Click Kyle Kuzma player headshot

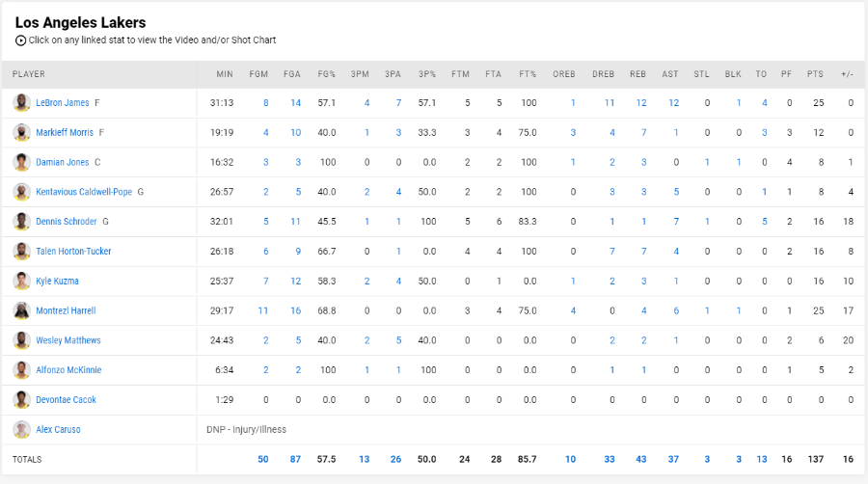21,281
